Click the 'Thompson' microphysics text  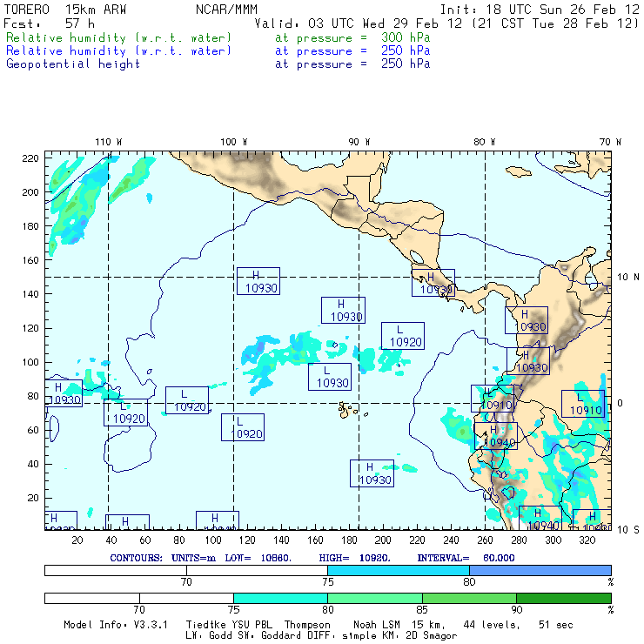(307, 625)
